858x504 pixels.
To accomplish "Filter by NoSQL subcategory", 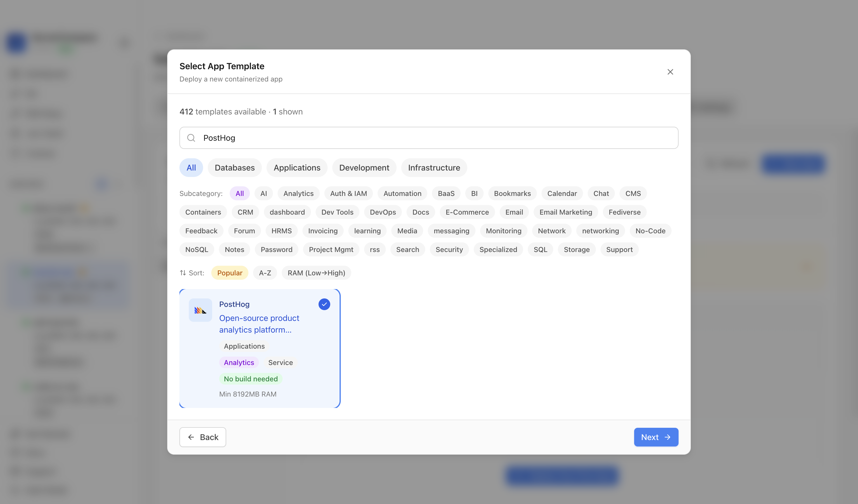I will [x=196, y=249].
